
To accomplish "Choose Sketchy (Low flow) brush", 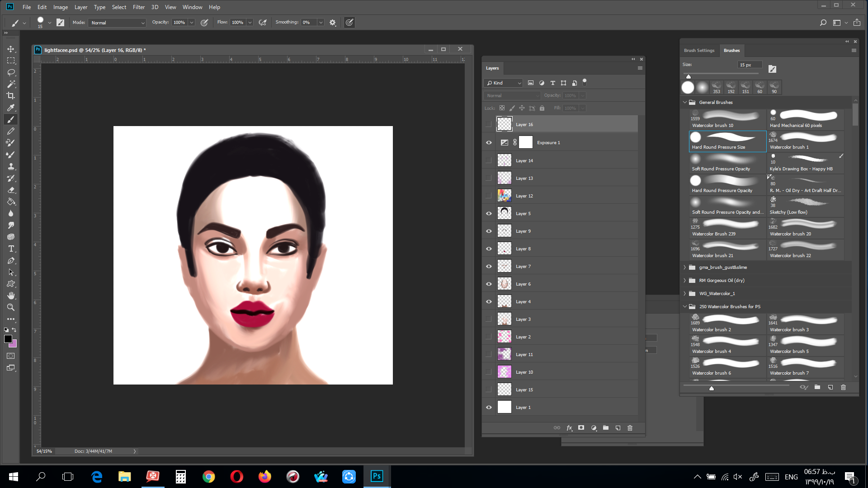I will coord(805,206).
